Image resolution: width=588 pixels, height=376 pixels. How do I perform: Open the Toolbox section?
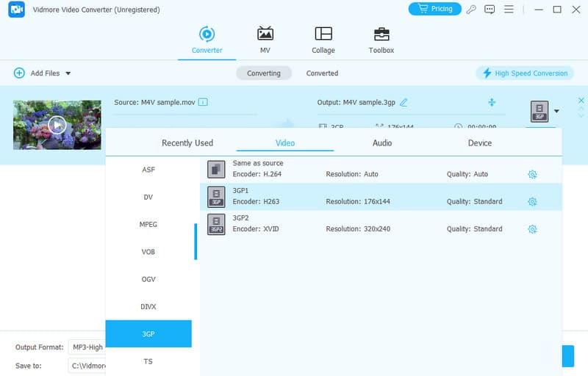[381, 40]
